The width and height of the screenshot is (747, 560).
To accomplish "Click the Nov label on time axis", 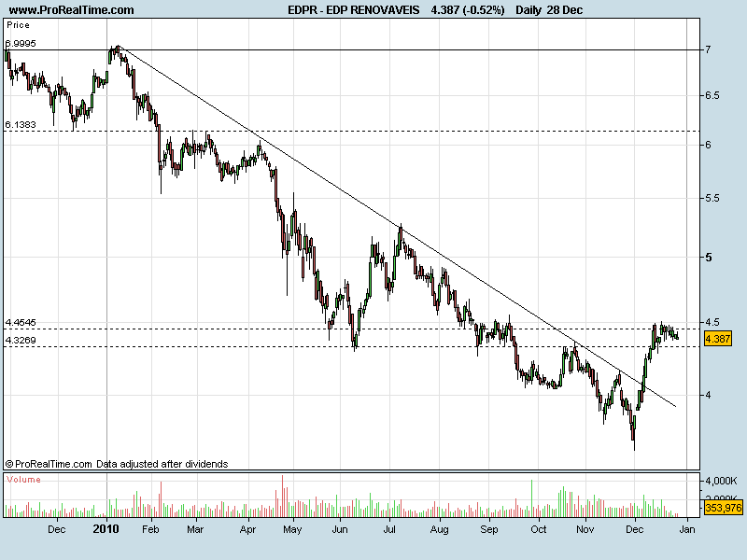I will click(x=585, y=529).
